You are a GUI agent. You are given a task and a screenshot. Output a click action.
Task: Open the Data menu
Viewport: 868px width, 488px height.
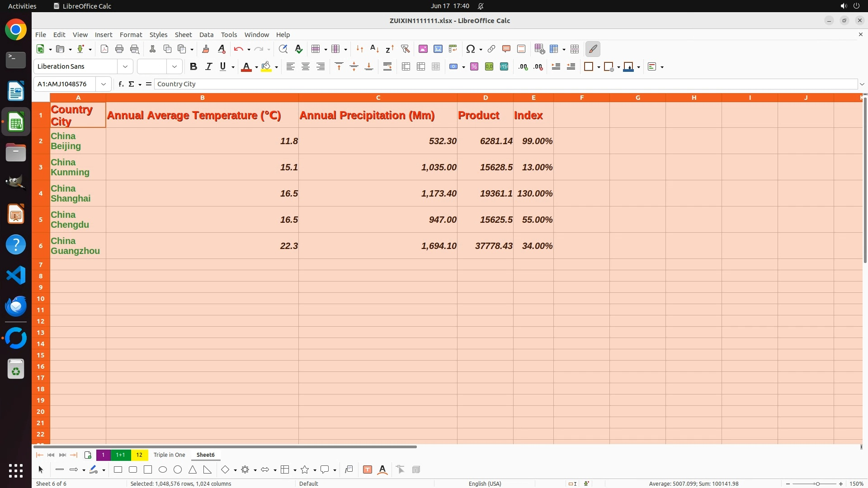pyautogui.click(x=206, y=34)
